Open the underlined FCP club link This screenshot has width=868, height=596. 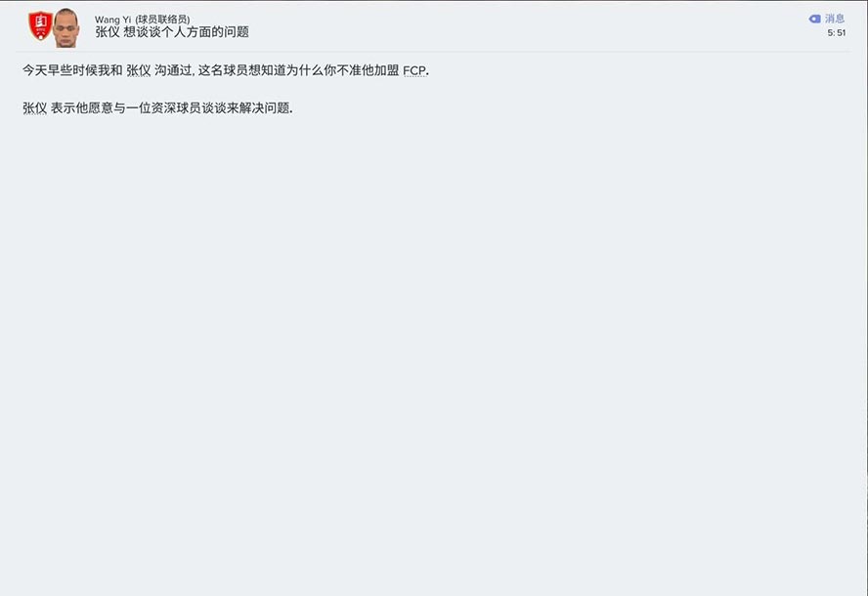414,70
